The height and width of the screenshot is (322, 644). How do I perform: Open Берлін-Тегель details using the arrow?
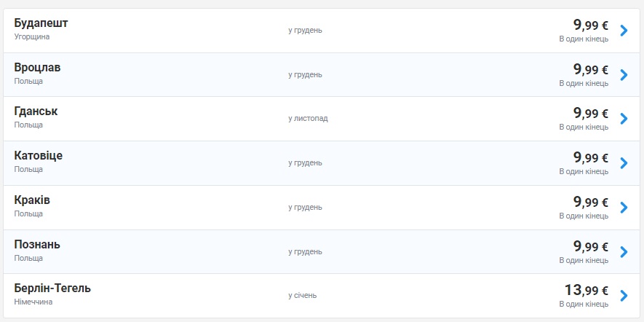(624, 295)
